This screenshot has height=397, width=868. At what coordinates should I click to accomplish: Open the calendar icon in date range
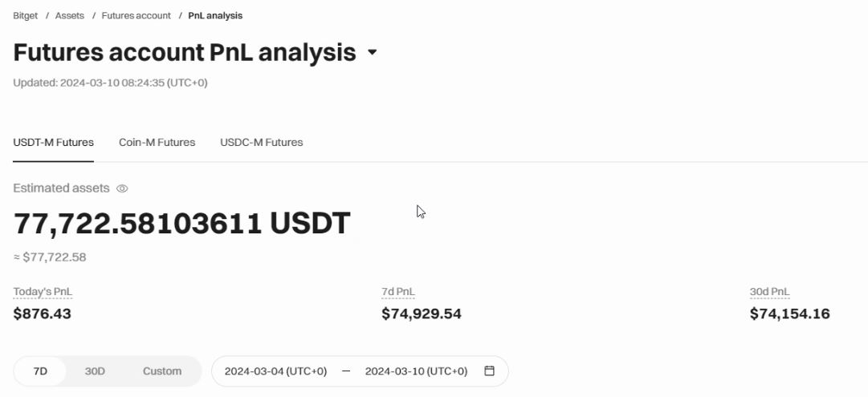pyautogui.click(x=489, y=371)
